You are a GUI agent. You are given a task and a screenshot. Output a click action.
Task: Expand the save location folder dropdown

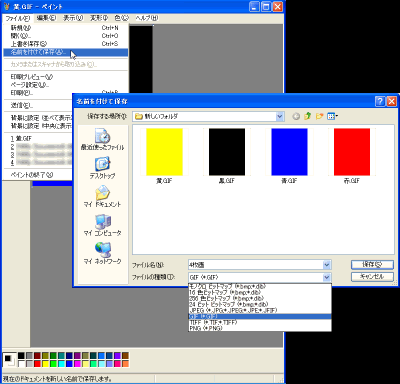click(x=280, y=116)
